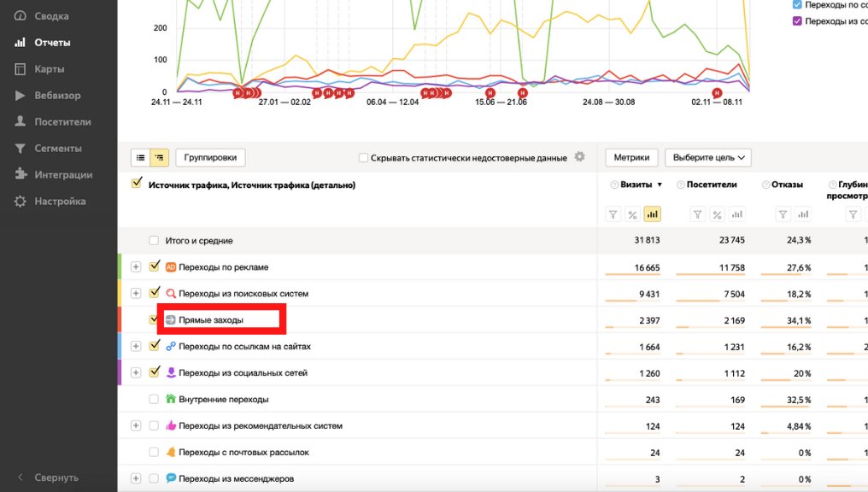Select the tree view icon button
Image resolution: width=868 pixels, height=492 pixels.
(x=159, y=157)
